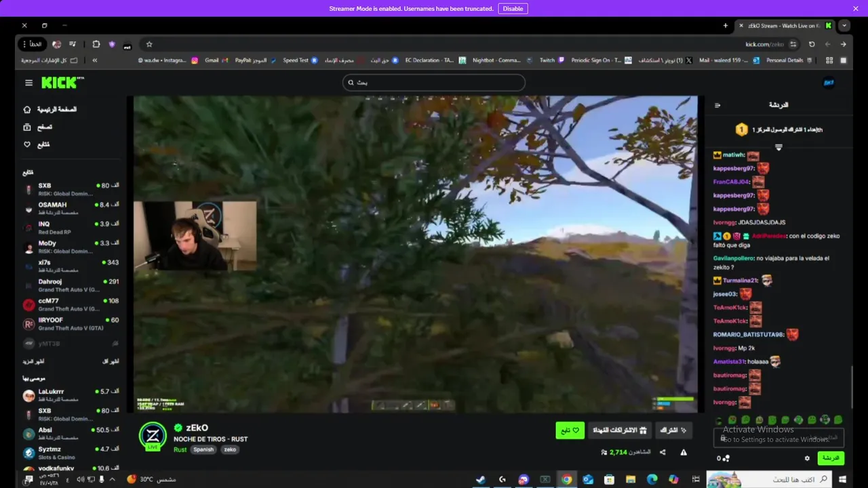
Task: Click the chat message input box
Action: click(x=778, y=439)
